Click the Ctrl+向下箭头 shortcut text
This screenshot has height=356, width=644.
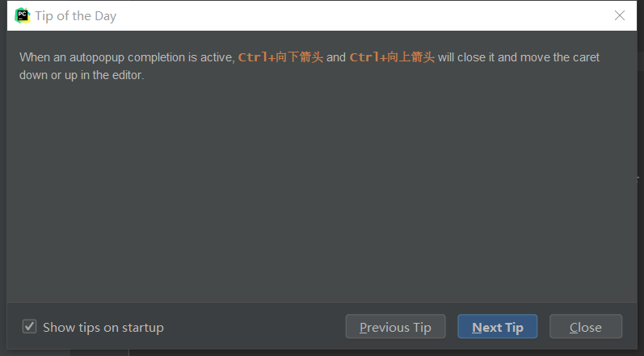[280, 57]
